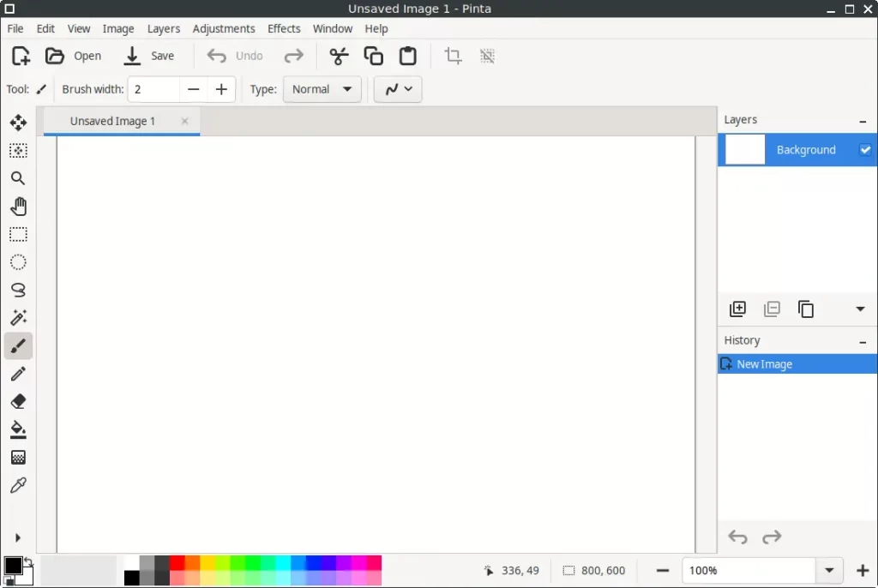This screenshot has width=878, height=588.
Task: Click the zoom 100% input field
Action: pos(749,571)
